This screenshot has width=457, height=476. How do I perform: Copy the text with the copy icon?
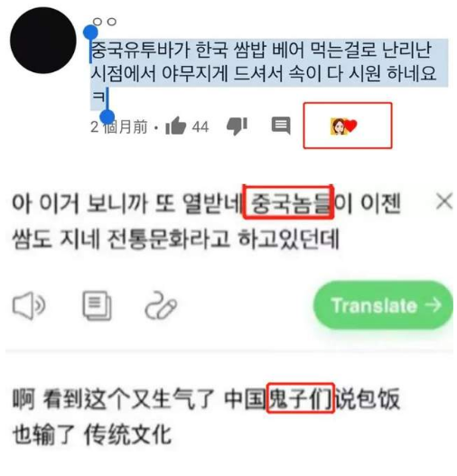point(97,305)
